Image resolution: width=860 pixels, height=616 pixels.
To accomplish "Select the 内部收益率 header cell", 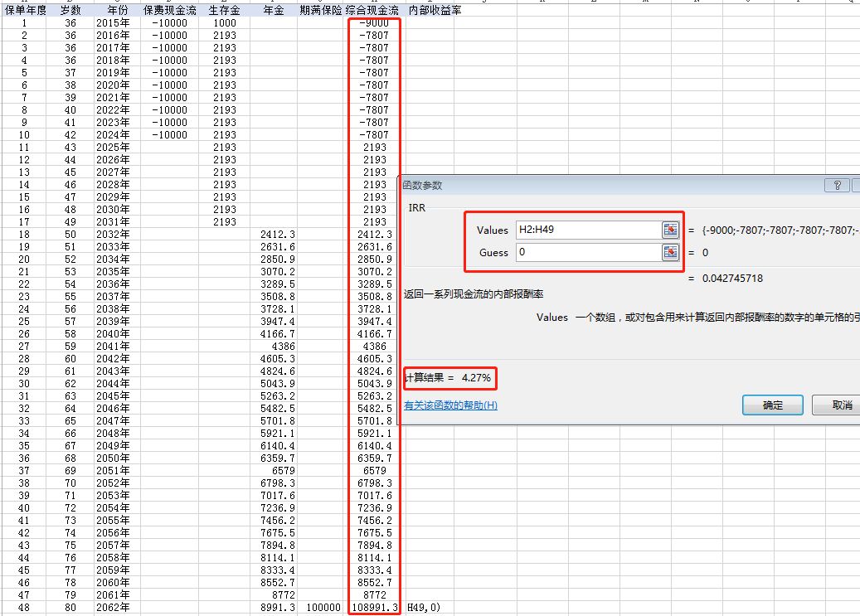I will click(x=435, y=11).
